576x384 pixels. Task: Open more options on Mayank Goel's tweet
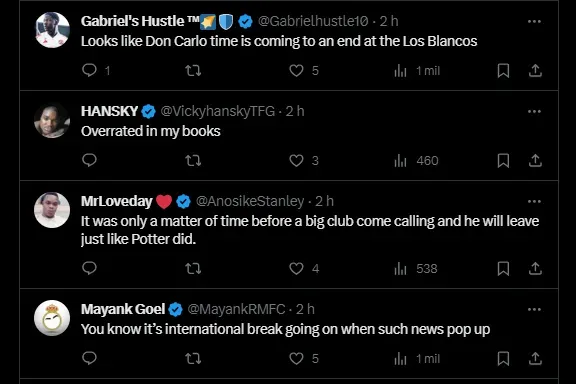point(534,309)
